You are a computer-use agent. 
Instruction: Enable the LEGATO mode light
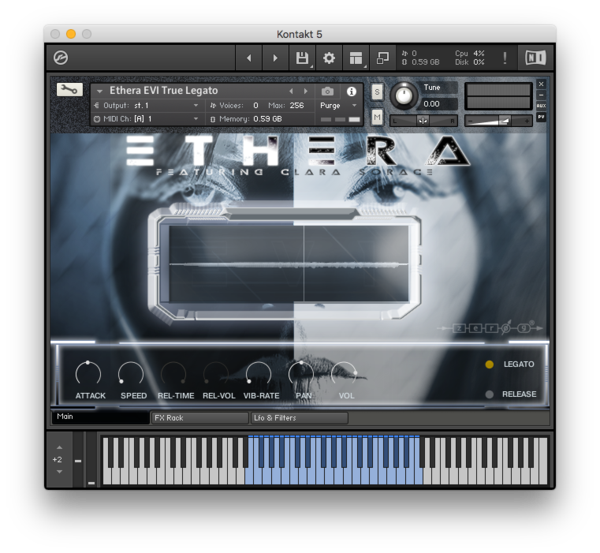(x=489, y=364)
